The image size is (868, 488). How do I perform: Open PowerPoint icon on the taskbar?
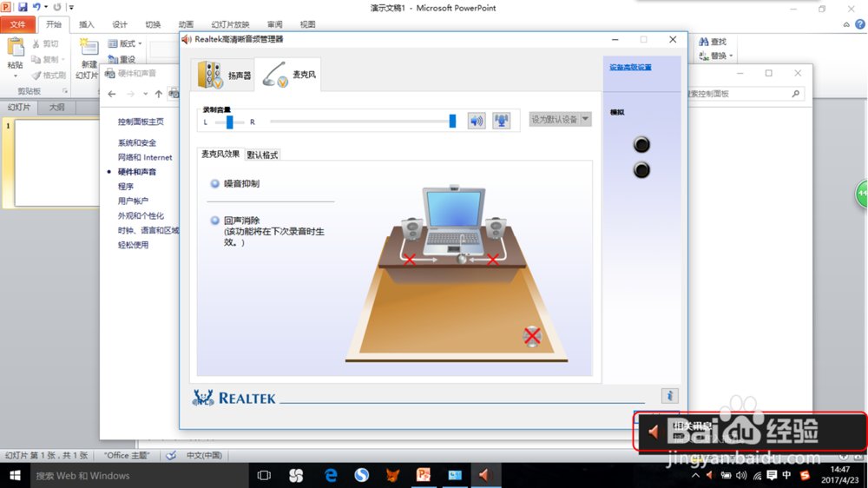424,475
